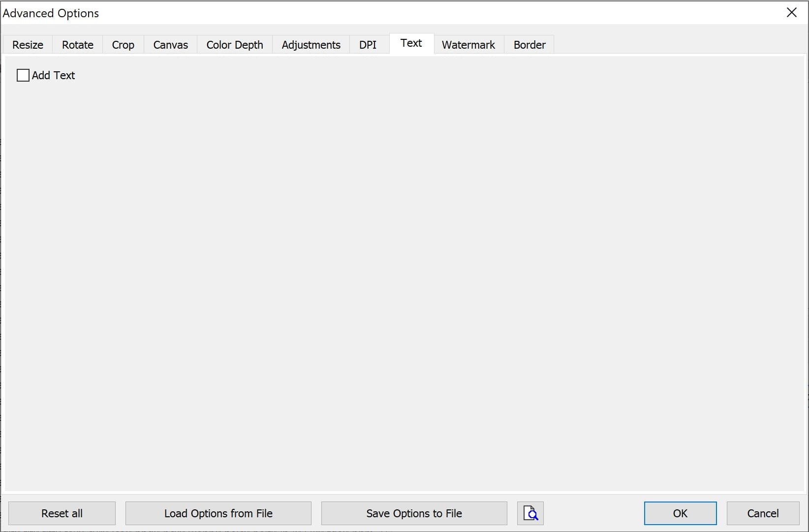Image resolution: width=809 pixels, height=532 pixels.
Task: Show the Color Depth tab
Action: [234, 45]
